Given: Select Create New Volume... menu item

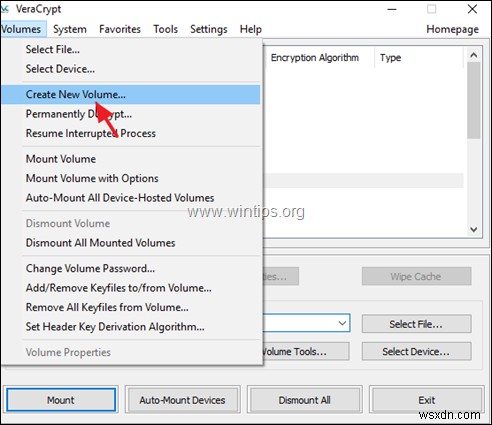Looking at the screenshot, I should point(131,94).
